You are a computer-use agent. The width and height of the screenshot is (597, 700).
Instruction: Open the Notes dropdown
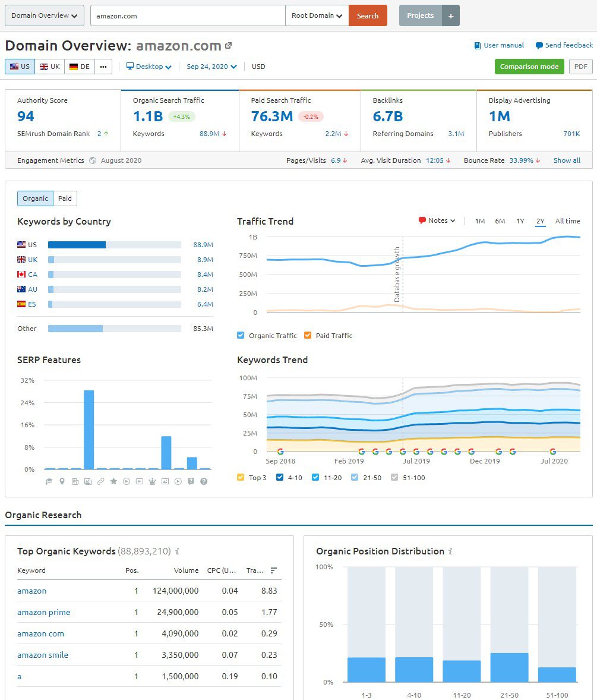[x=437, y=220]
